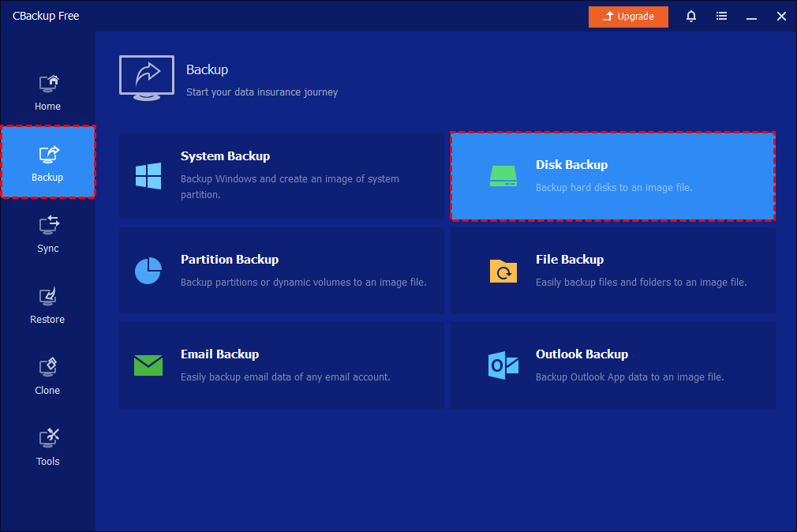The width and height of the screenshot is (797, 532).
Task: Choose the System Backup title text
Action: 225,156
